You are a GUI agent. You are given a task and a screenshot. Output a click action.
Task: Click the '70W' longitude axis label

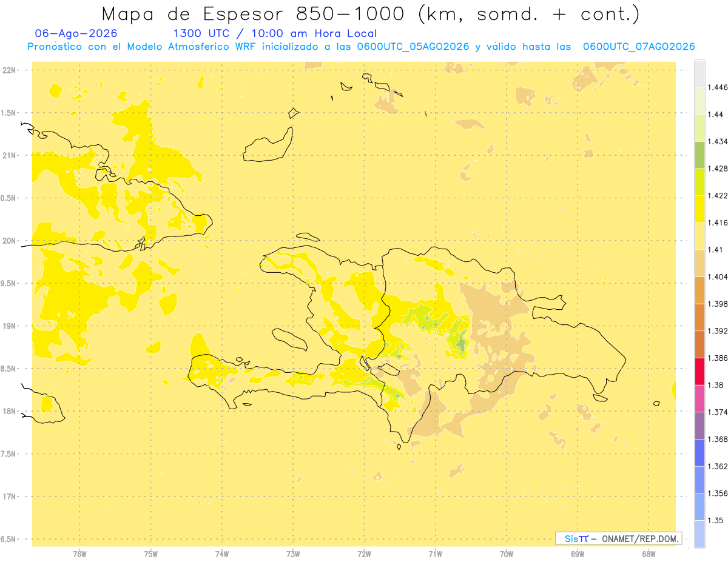pyautogui.click(x=507, y=554)
